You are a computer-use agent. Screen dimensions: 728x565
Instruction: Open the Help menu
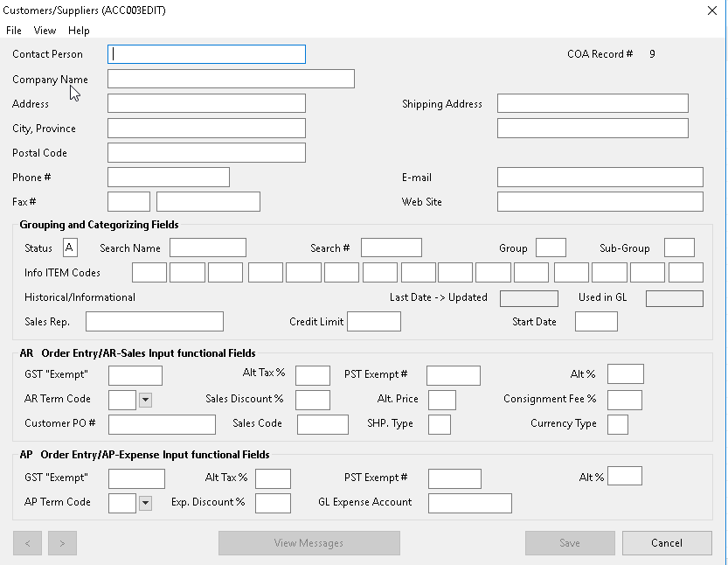[x=79, y=31]
